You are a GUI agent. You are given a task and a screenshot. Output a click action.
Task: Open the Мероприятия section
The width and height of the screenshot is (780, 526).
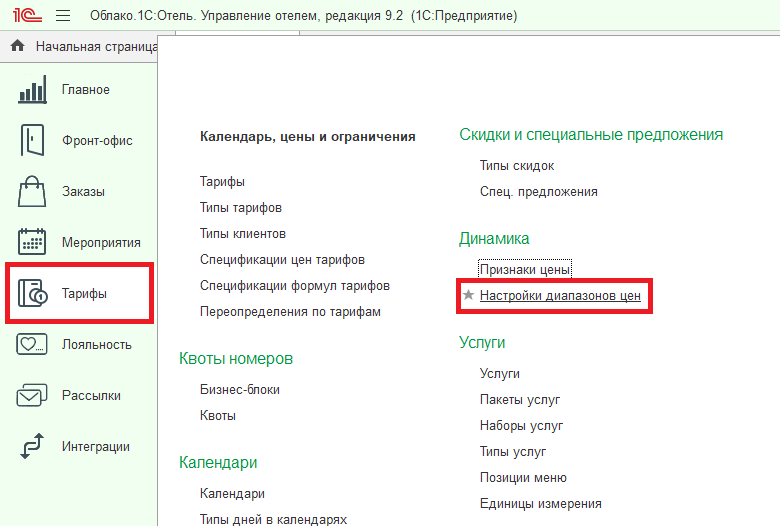pos(101,243)
